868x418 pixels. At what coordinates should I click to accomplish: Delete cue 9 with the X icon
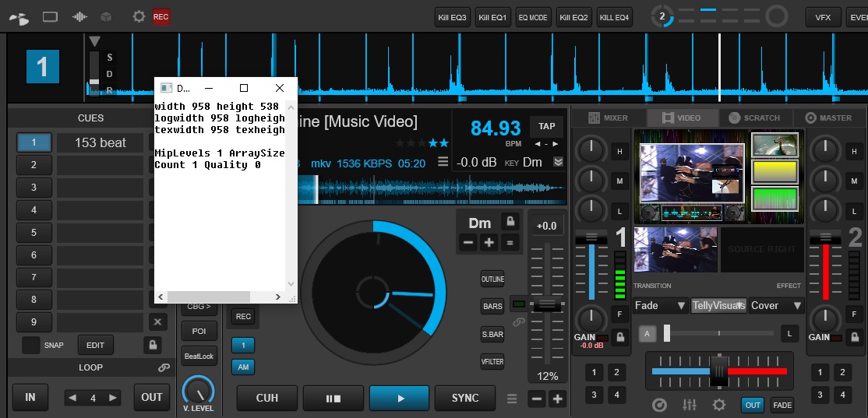pos(157,321)
